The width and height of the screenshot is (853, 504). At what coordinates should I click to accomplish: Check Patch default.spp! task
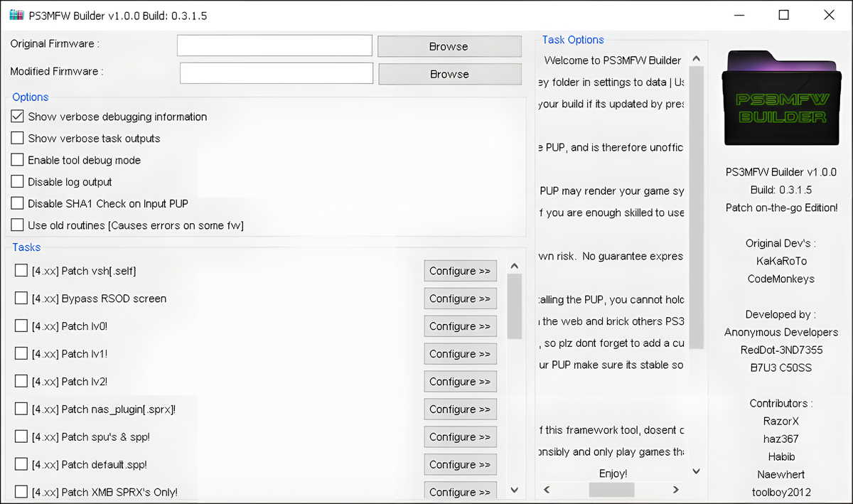point(21,464)
